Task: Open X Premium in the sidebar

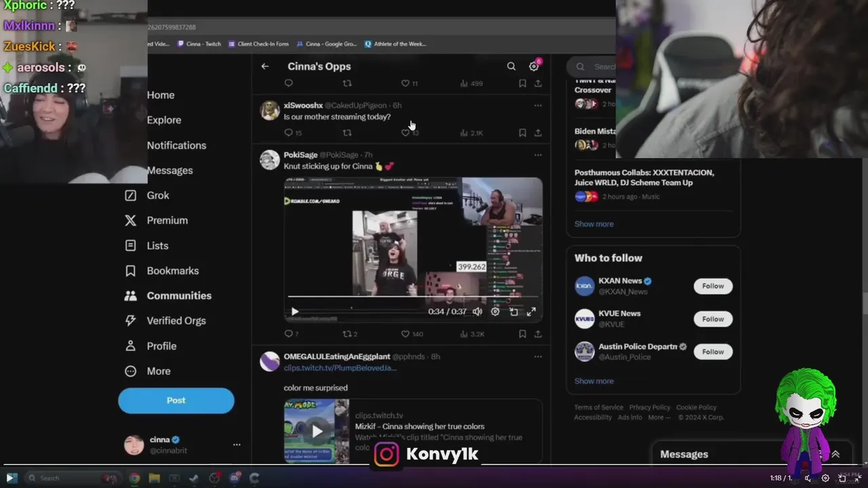Action: (156, 220)
